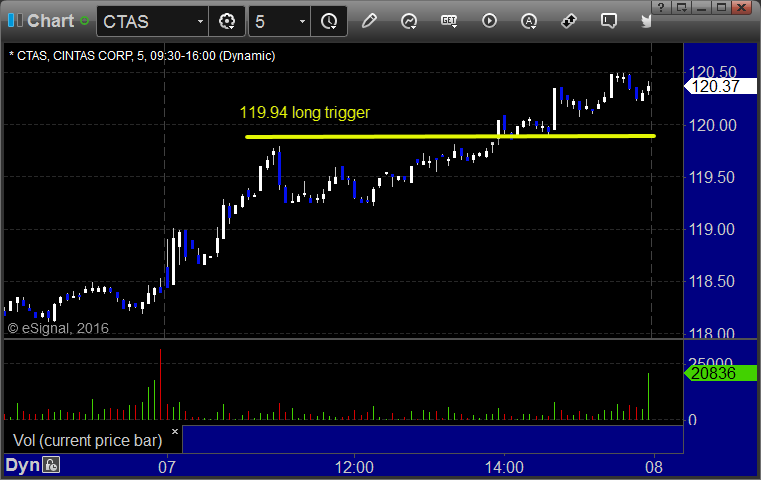
Task: Select the yellow trigger trend line
Action: 450,136
